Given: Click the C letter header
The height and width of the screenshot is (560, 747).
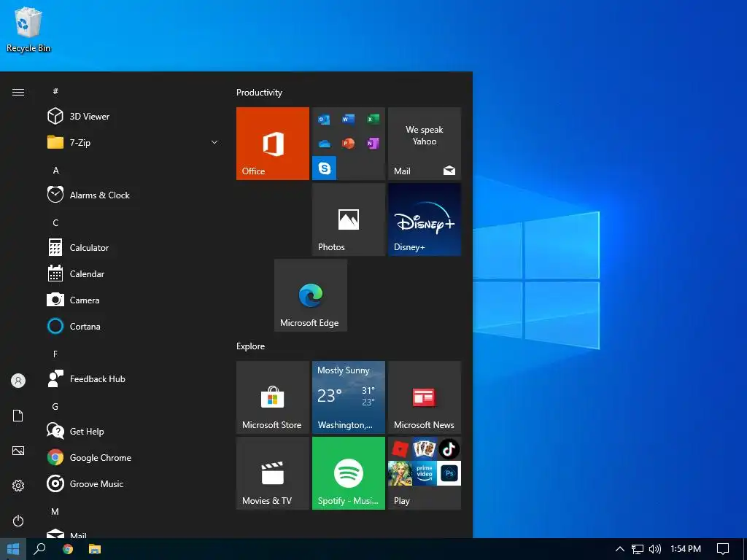Looking at the screenshot, I should click(55, 223).
